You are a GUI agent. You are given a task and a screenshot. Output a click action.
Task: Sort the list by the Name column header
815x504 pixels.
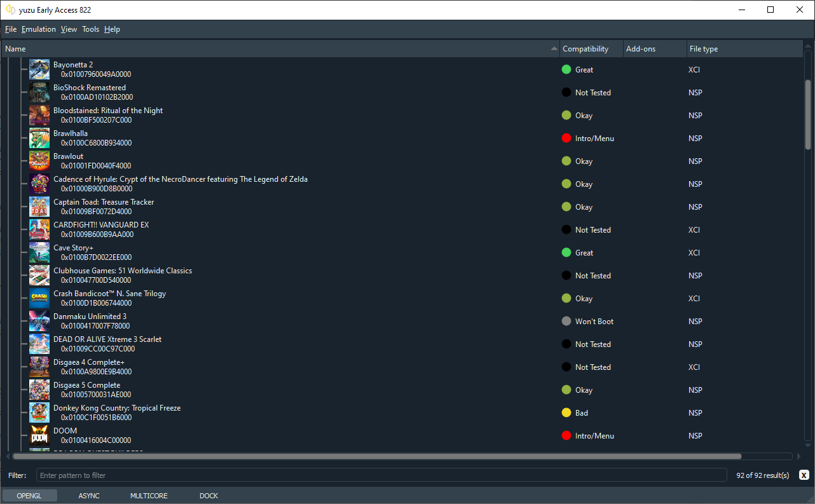280,49
